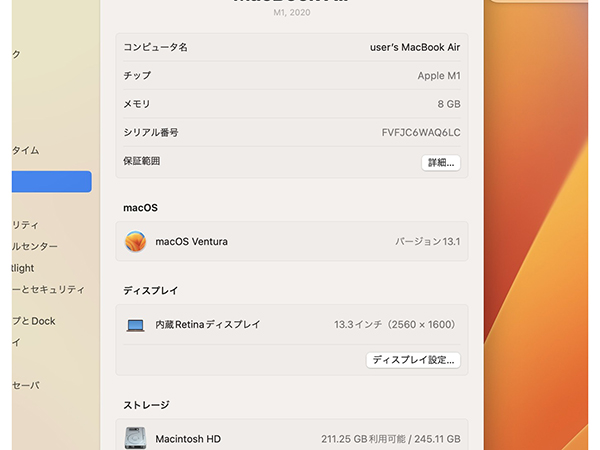Select the sidebar item ending in とセキュリティ
Image resolution: width=600 pixels, height=450 pixels.
[x=48, y=289]
